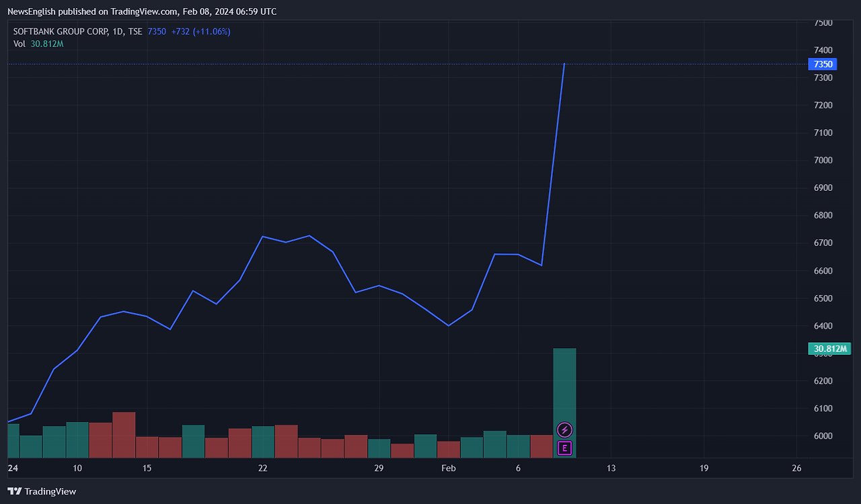Click the 7350 price in the chart legend
This screenshot has width=861, height=504.
pos(157,32)
